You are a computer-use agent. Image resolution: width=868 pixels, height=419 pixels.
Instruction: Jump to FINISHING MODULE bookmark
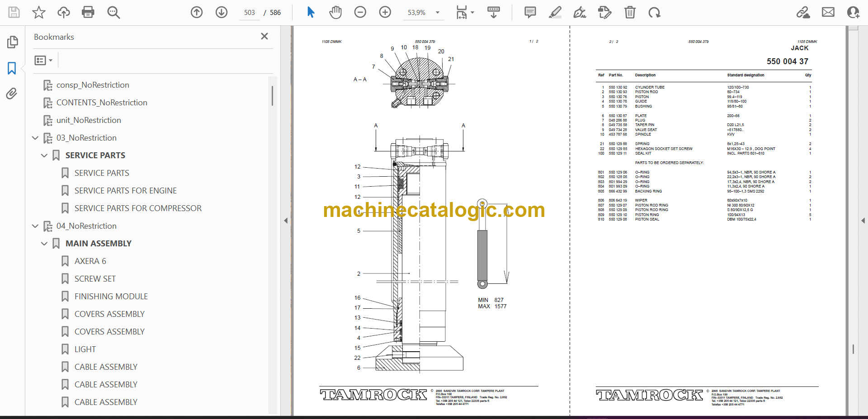coord(111,297)
